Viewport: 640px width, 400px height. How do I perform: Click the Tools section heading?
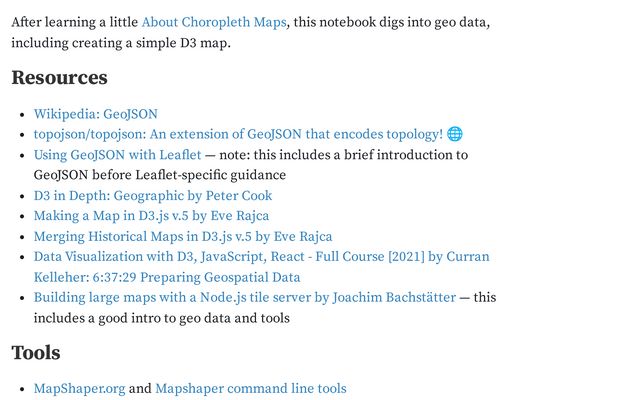(36, 352)
